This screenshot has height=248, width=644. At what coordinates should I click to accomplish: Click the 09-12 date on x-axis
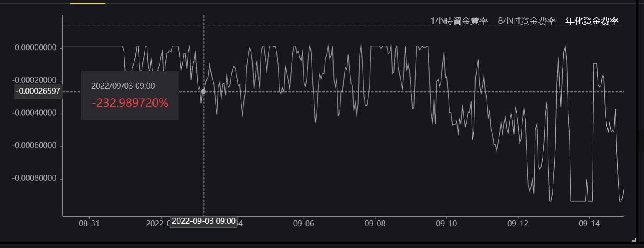[518, 223]
